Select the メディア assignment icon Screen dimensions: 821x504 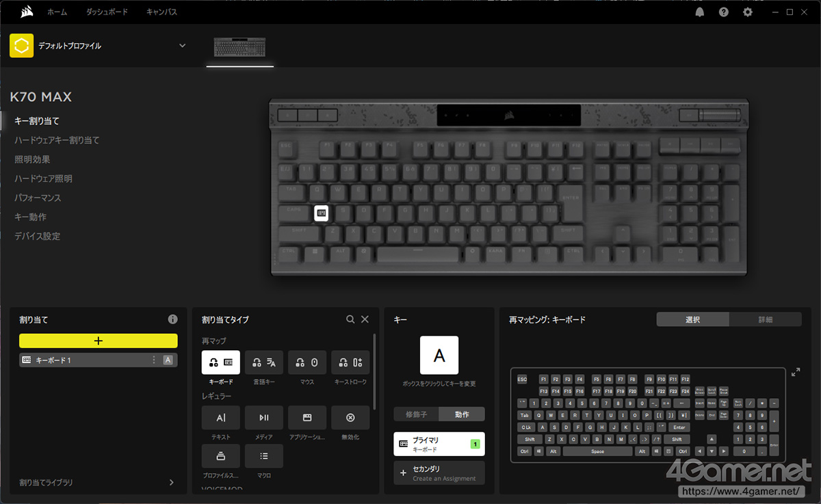click(x=264, y=418)
